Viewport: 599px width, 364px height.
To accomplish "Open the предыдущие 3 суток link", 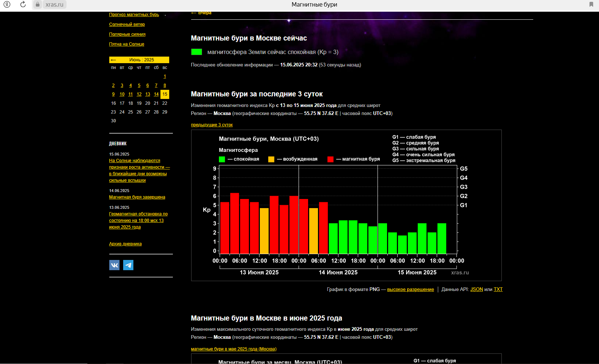I will pyautogui.click(x=212, y=125).
